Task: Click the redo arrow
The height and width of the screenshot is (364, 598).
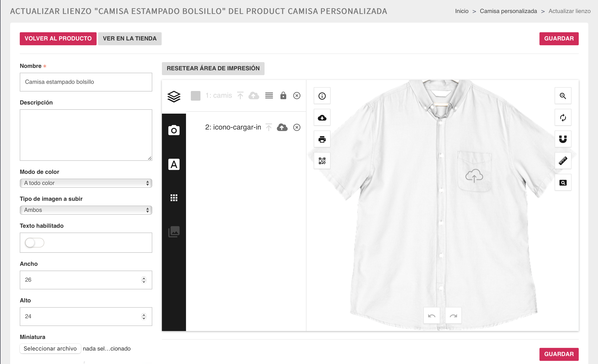Action: coord(453,316)
